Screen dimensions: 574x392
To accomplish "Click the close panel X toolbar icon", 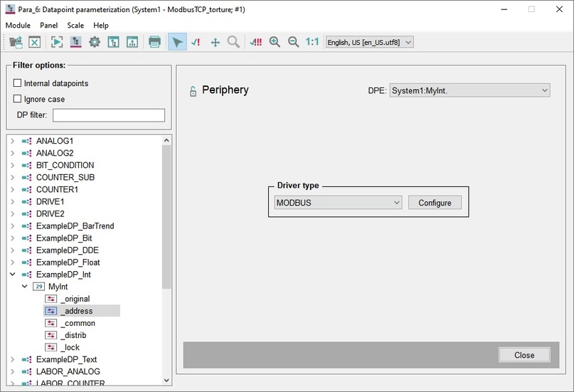I will pyautogui.click(x=34, y=42).
